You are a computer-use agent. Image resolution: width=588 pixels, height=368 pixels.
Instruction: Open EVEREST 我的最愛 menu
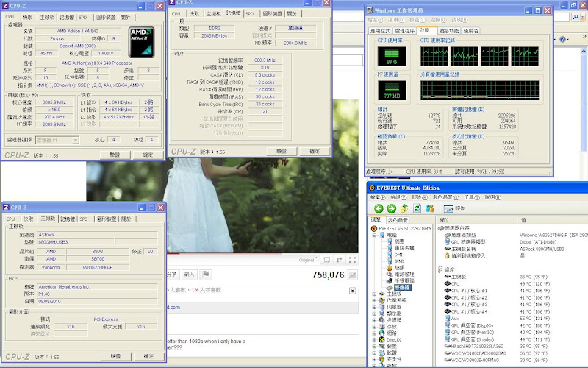(446, 197)
